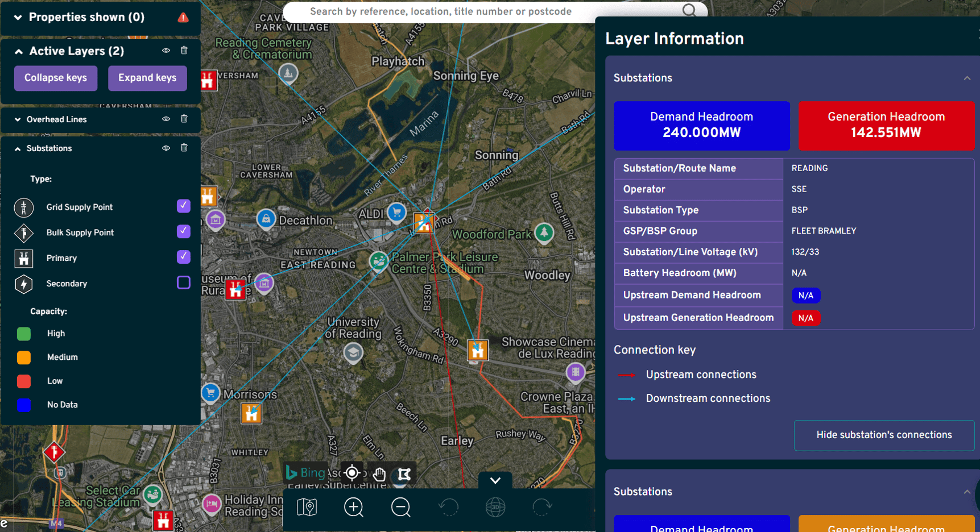Delete the Overhead Lines layer via trash icon
980x532 pixels.
[184, 119]
